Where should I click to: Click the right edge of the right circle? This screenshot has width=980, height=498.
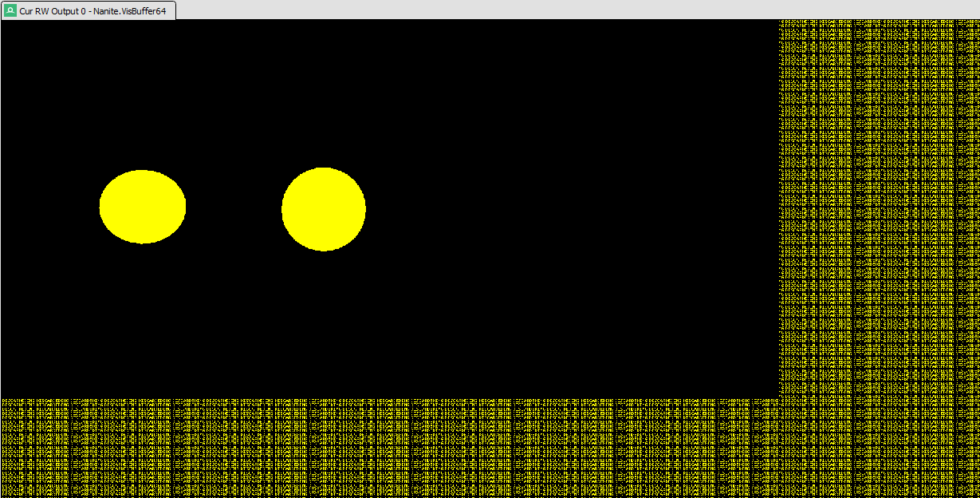(364, 209)
